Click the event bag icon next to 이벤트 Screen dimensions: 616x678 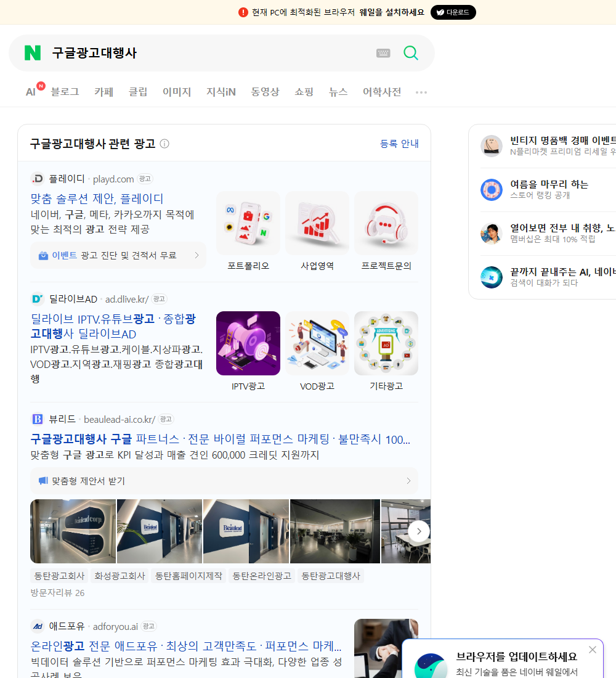[x=43, y=256]
